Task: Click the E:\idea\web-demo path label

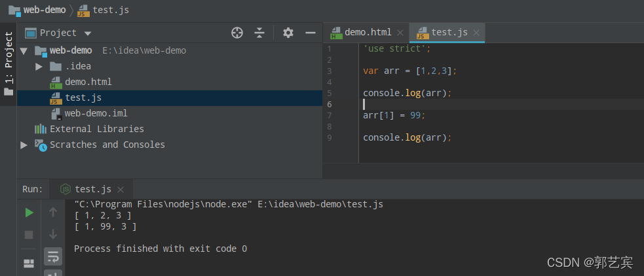Action: click(x=144, y=51)
